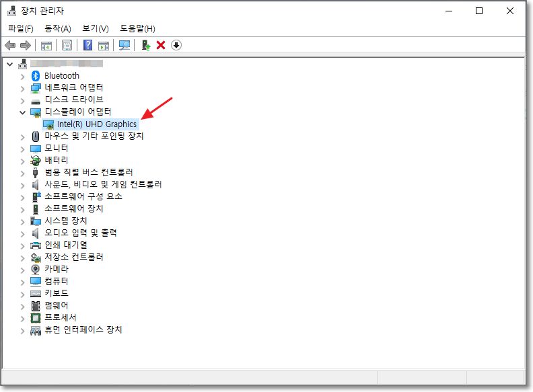Image resolution: width=533 pixels, height=392 pixels.
Task: Open Help via the blue question icon
Action: tap(87, 45)
